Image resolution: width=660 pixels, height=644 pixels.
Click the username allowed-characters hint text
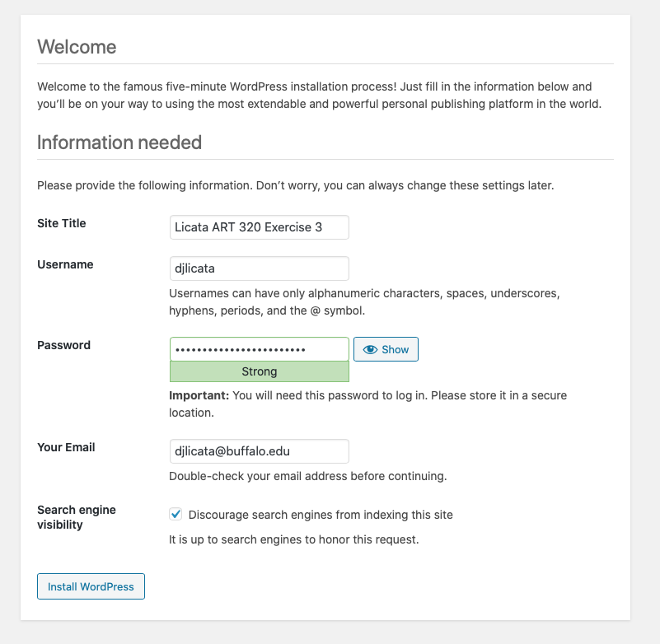click(363, 301)
